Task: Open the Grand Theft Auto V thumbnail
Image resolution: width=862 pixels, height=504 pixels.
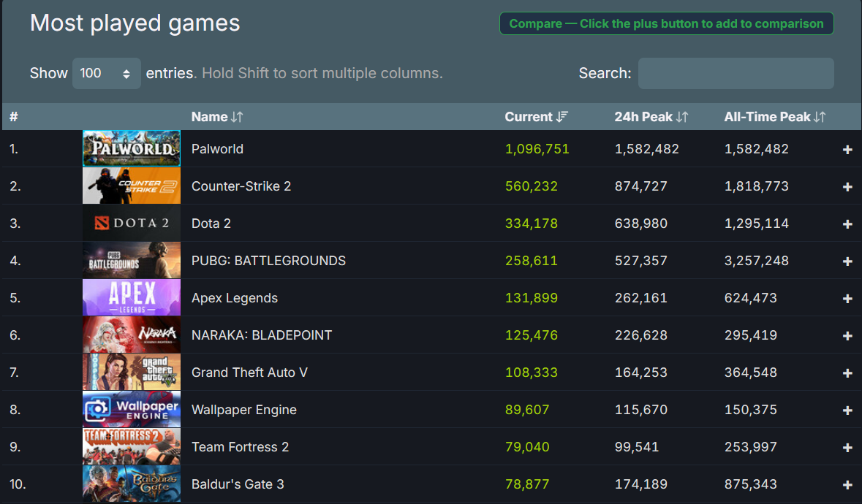Action: (x=132, y=373)
